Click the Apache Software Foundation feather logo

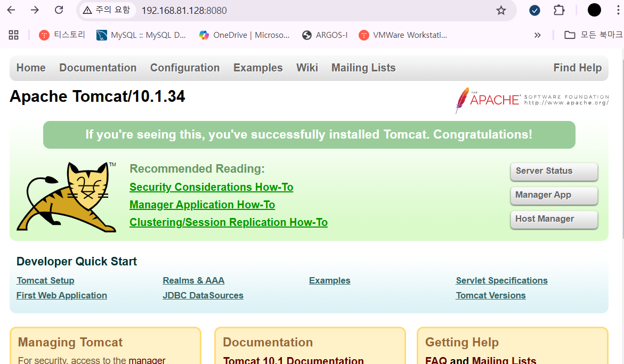click(x=532, y=100)
